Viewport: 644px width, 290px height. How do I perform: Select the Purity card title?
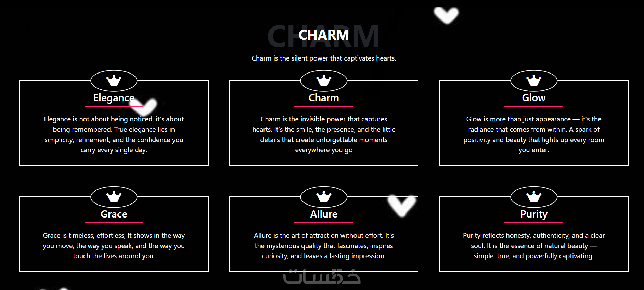pyautogui.click(x=533, y=214)
